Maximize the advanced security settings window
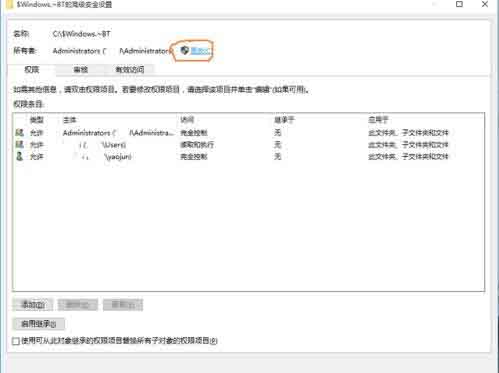The width and height of the screenshot is (499, 373). tap(459, 4)
